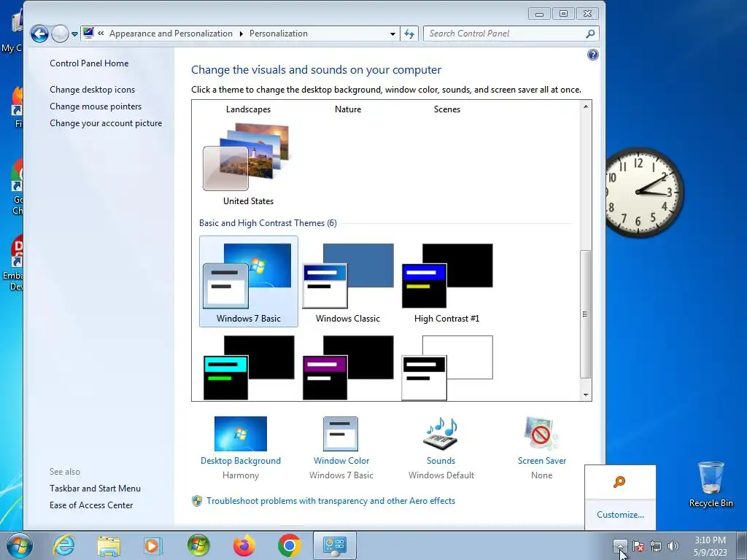Click the theme list scroll up arrow
The image size is (747, 560).
tap(586, 106)
